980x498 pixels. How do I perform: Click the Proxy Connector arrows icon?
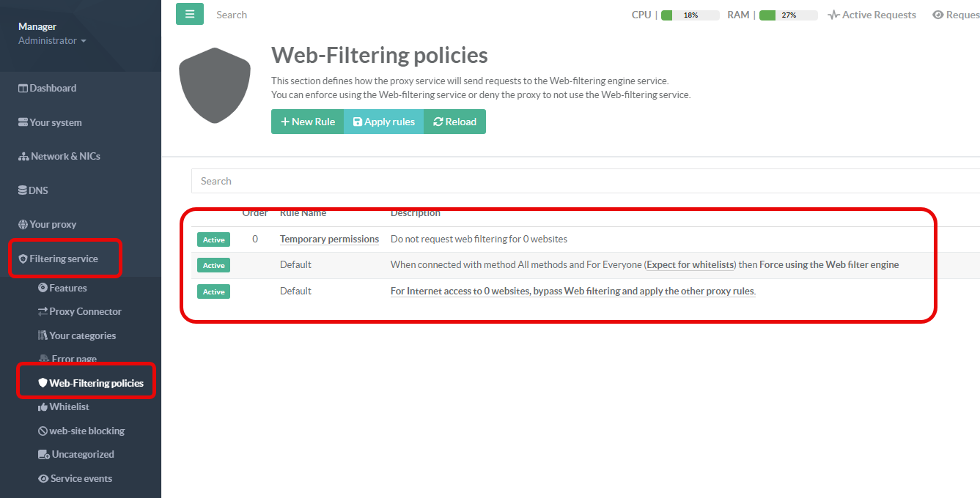43,312
